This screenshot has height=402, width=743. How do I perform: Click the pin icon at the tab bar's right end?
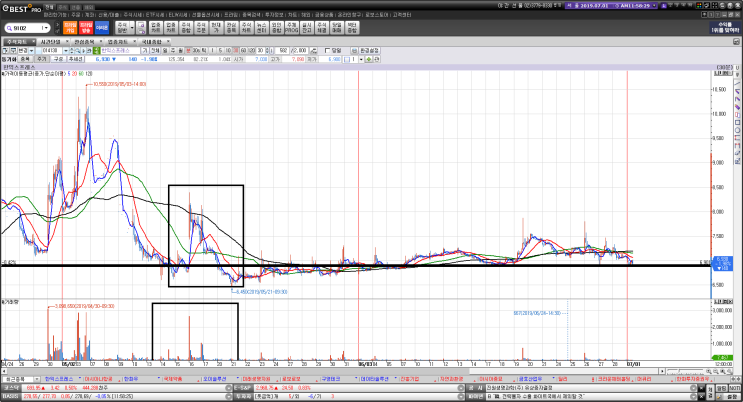737,42
